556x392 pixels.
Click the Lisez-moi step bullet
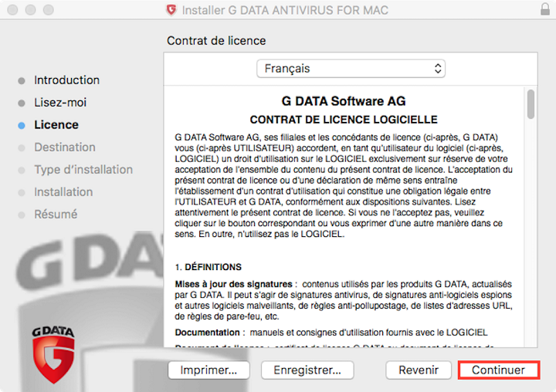pyautogui.click(x=22, y=103)
